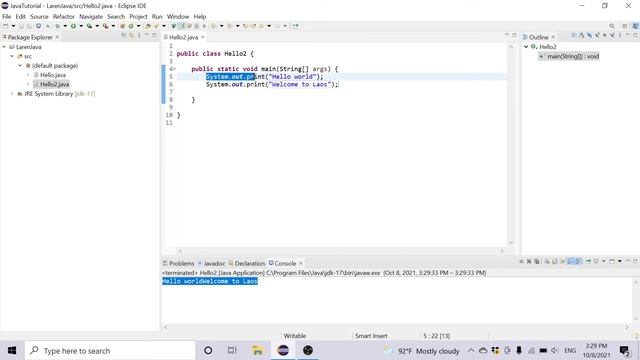Expand JRE System Library node
Image resolution: width=640 pixels, height=360 pixels.
click(x=12, y=94)
